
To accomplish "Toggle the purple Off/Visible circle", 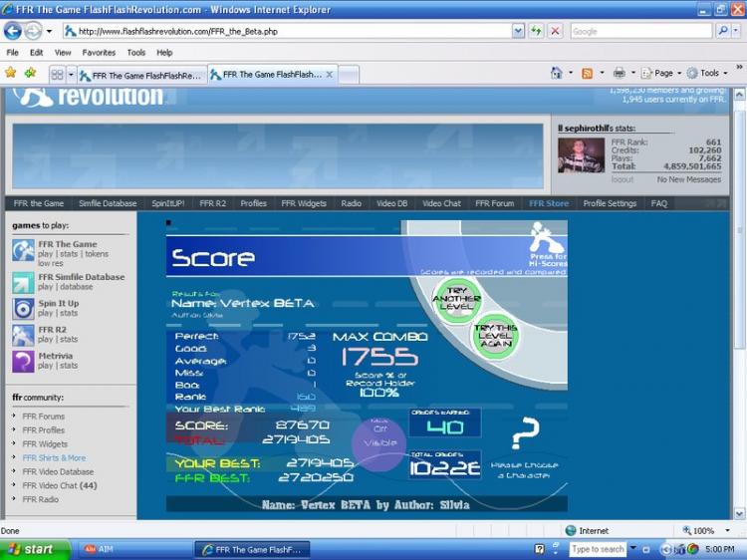I will coord(378,442).
